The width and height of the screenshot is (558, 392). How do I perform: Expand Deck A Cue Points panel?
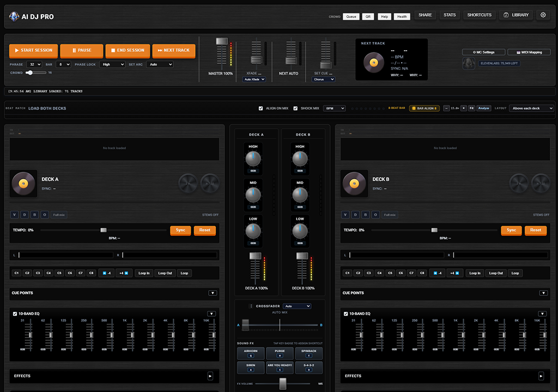point(213,293)
